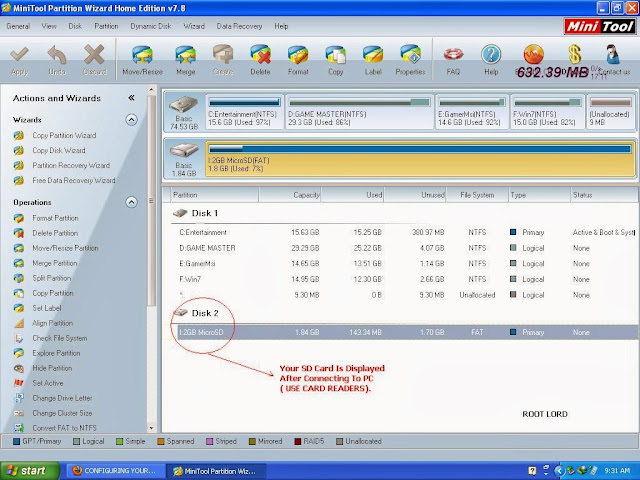Collapse the Actions and Wizards panel

(x=131, y=98)
